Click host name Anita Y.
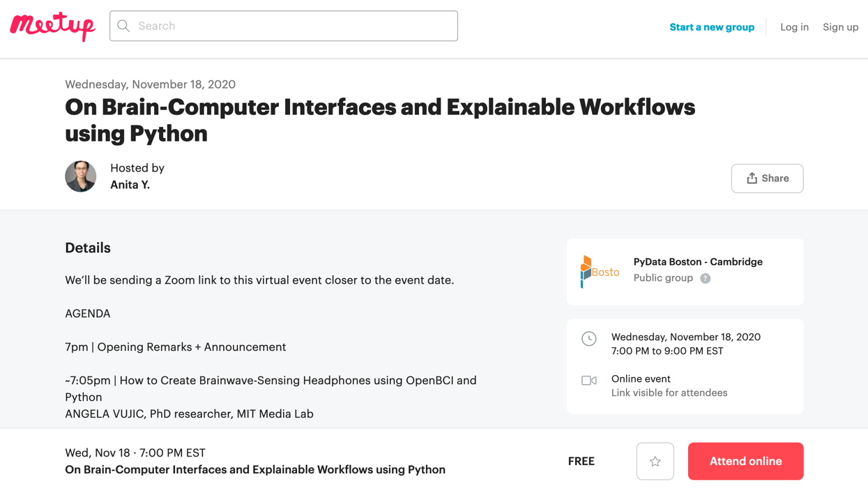 tap(130, 185)
